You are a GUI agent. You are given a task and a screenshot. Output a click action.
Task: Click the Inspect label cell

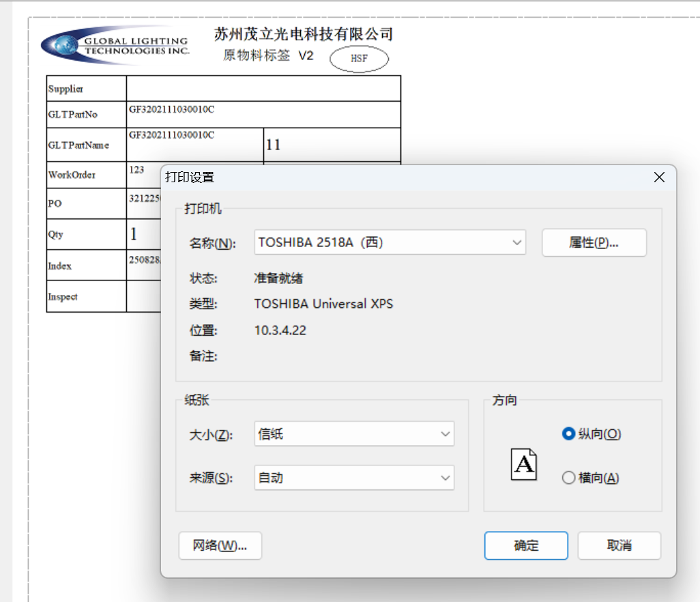86,297
